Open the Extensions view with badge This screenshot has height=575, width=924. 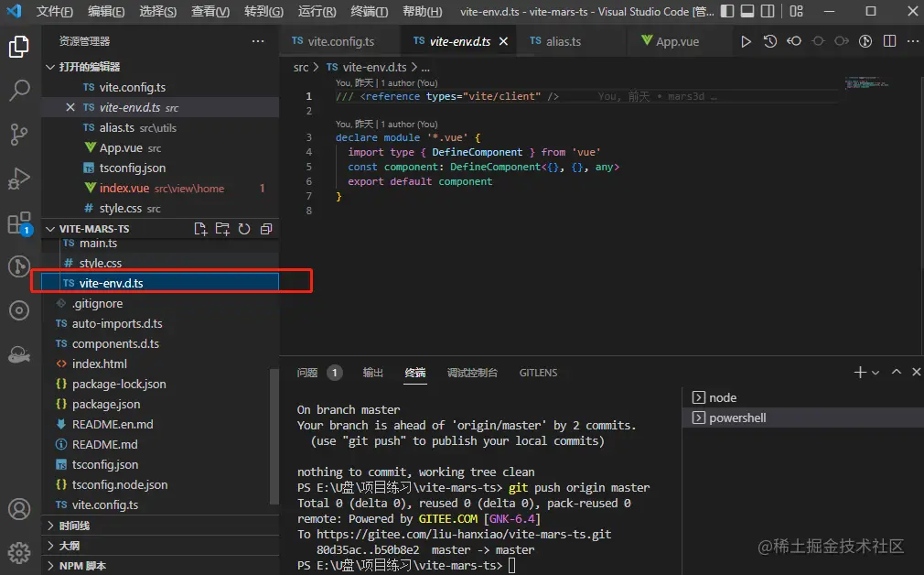[19, 223]
